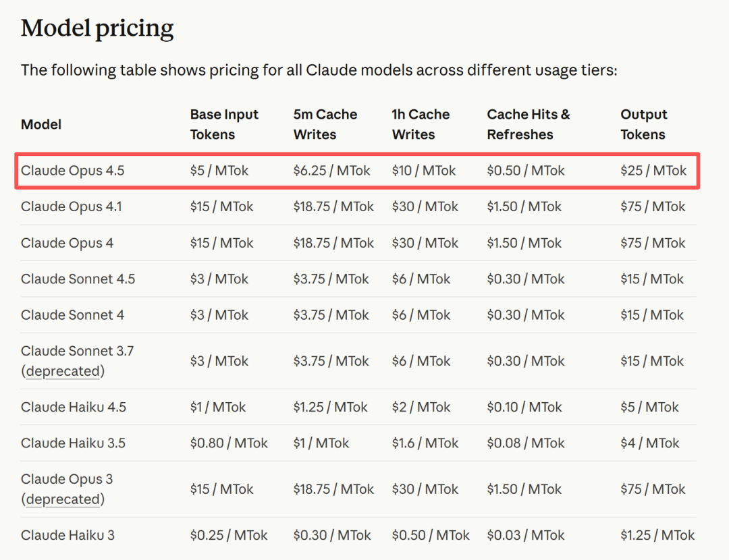Click the Cache Hits & Refreshes header

[529, 124]
